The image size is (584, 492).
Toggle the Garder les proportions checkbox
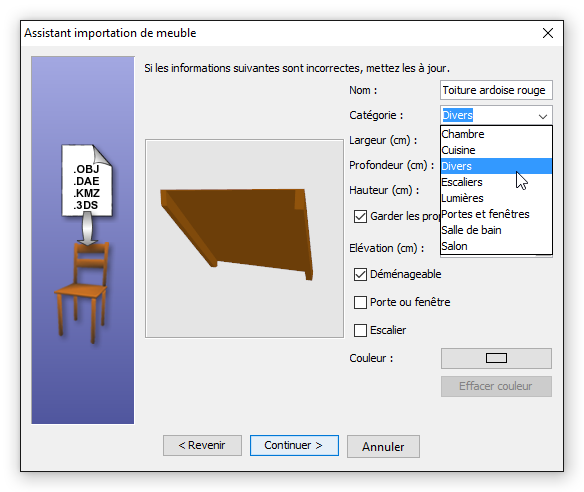[360, 216]
